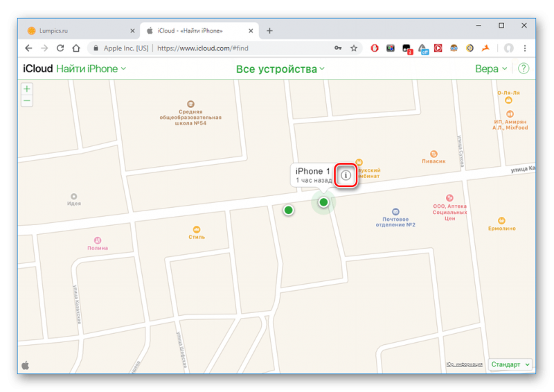
Task: Expand the Все устройства device list
Action: [x=280, y=69]
